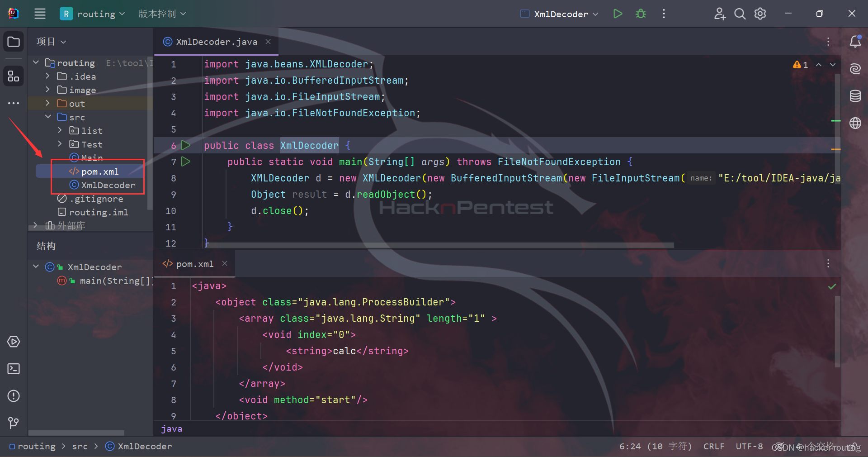868x457 pixels.
Task: Click the 6:24 cursor position status
Action: tap(655, 446)
